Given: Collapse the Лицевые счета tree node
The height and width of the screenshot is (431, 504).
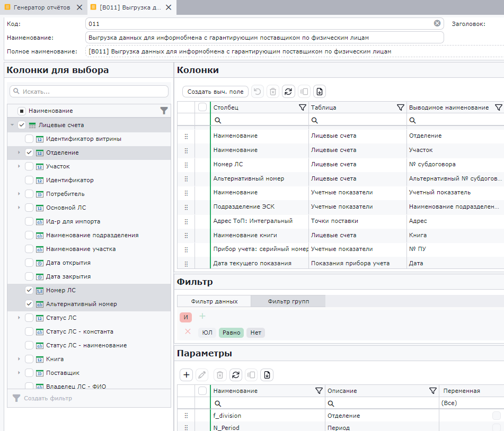Looking at the screenshot, I should [x=12, y=125].
